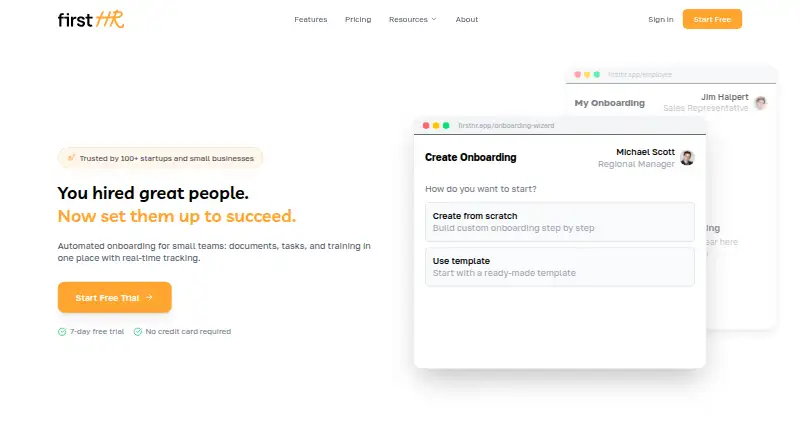The image size is (800, 440).
Task: Click the Michael Scott name text
Action: [645, 152]
